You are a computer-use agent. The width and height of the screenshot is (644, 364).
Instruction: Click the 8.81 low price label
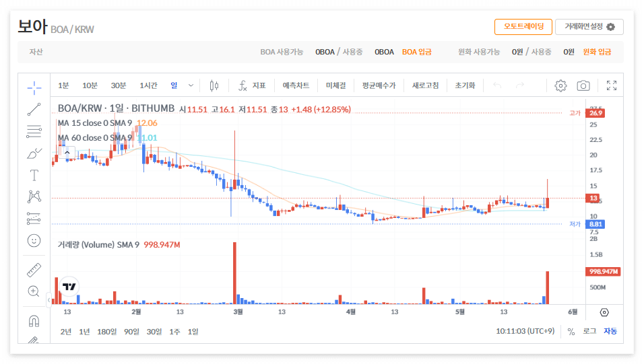tap(595, 225)
